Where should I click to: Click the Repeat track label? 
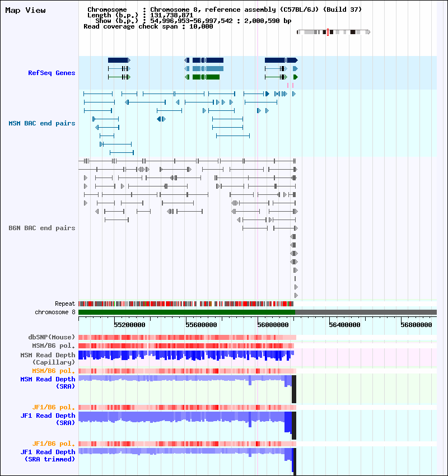click(65, 304)
